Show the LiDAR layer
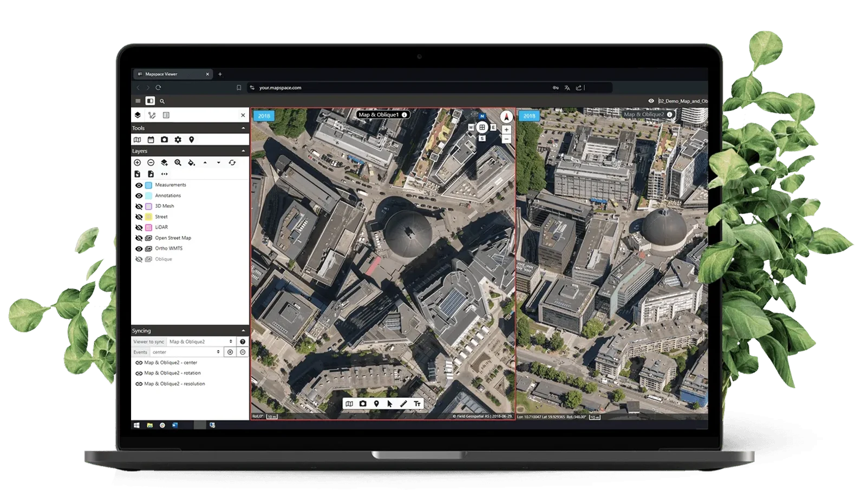Viewport: 868px width, 498px height. [x=139, y=227]
